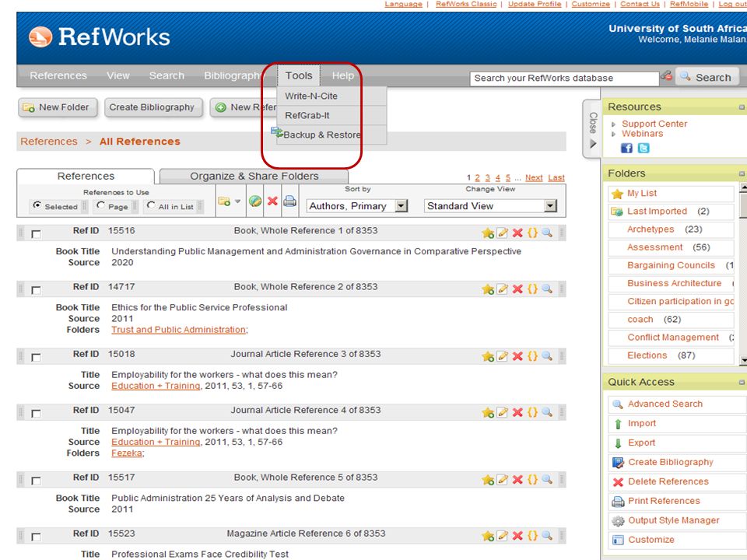Open the add-to-folder dropdown arrow
747x560 pixels.
point(237,201)
